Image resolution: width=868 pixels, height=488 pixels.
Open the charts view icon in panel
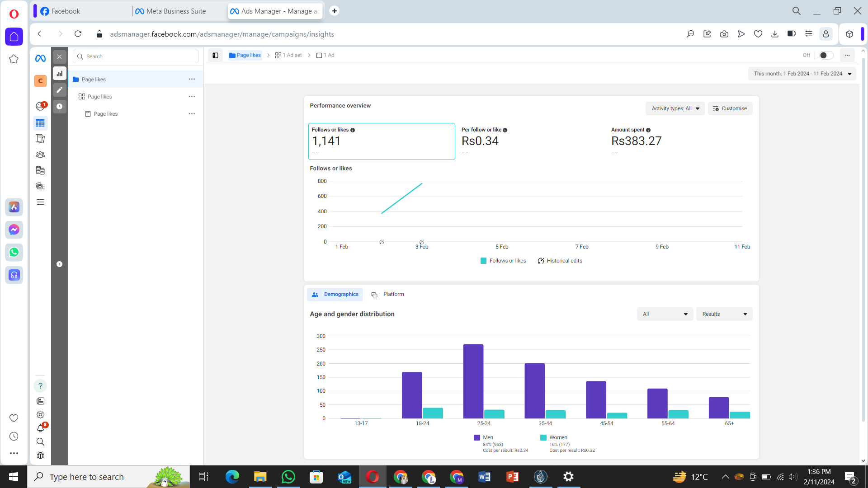point(59,73)
